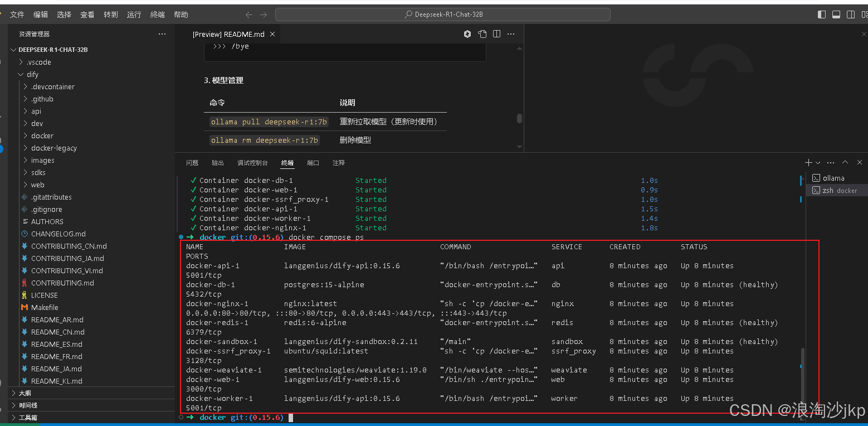Switch to the 问题 panel tab

tap(192, 163)
